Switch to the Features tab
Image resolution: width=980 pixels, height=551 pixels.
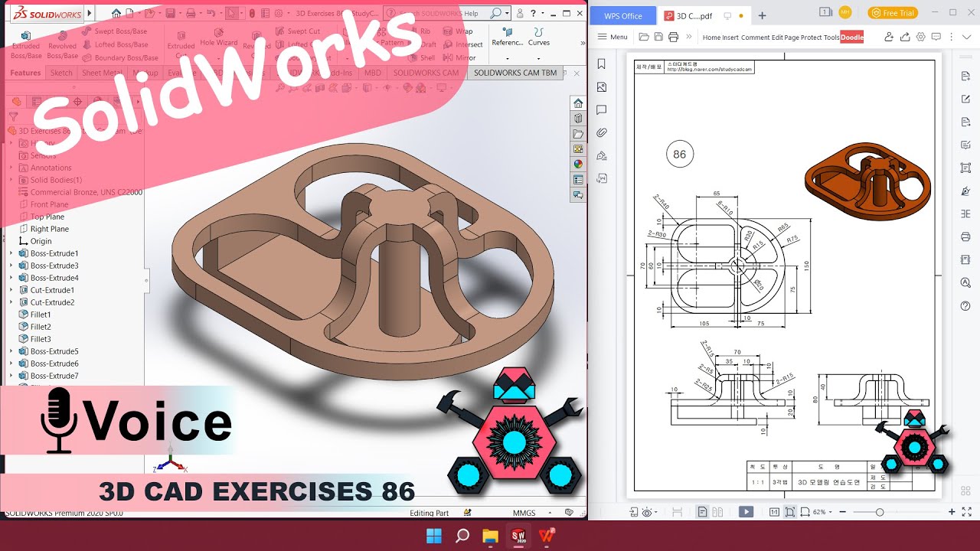(25, 73)
